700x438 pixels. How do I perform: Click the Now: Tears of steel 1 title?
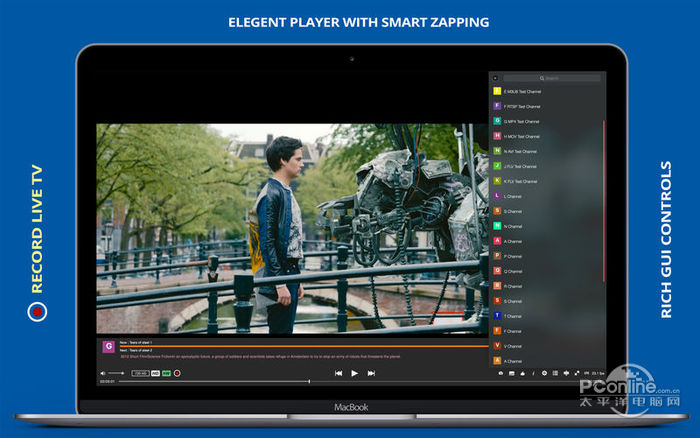[x=136, y=342]
